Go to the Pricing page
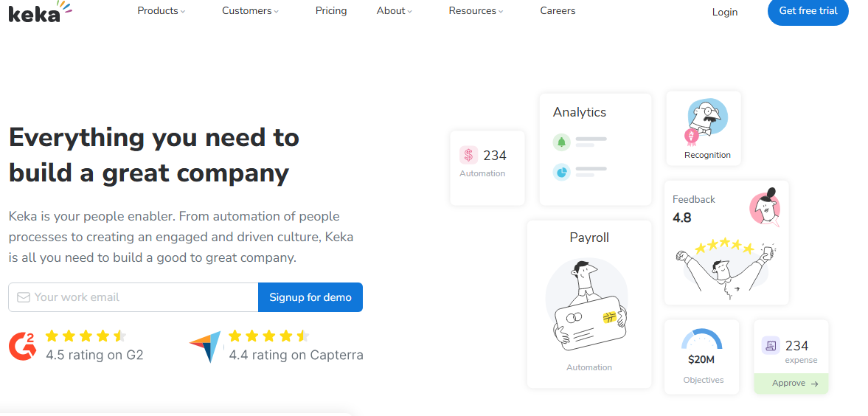This screenshot has height=416, width=868. coord(331,11)
